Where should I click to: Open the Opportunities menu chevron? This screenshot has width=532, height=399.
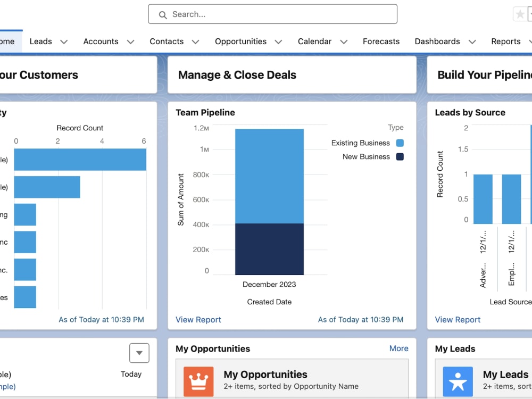(x=279, y=41)
